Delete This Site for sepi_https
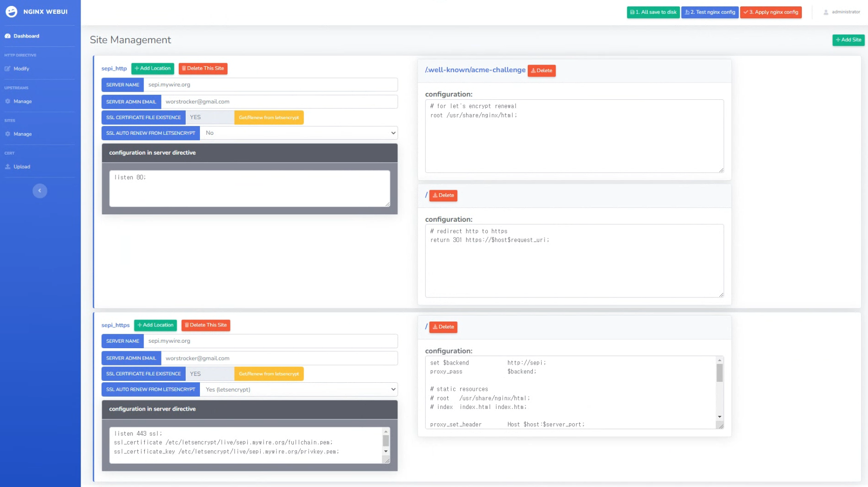This screenshot has width=868, height=487. 206,325
